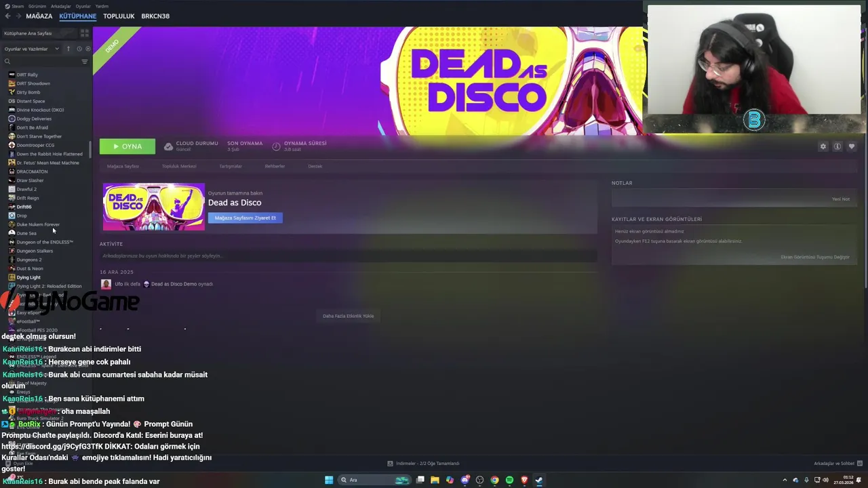The width and height of the screenshot is (868, 488).
Task: Open the Arkadaşlar menu
Action: point(60,6)
